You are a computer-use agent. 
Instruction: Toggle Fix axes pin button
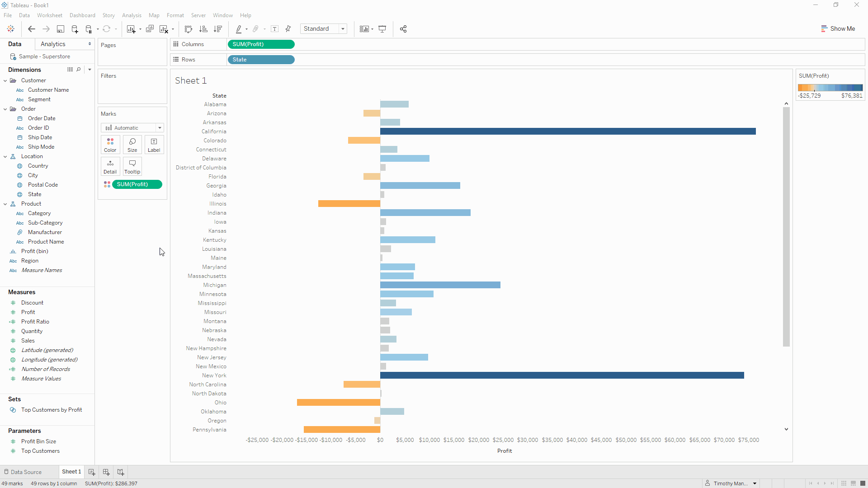click(x=288, y=29)
